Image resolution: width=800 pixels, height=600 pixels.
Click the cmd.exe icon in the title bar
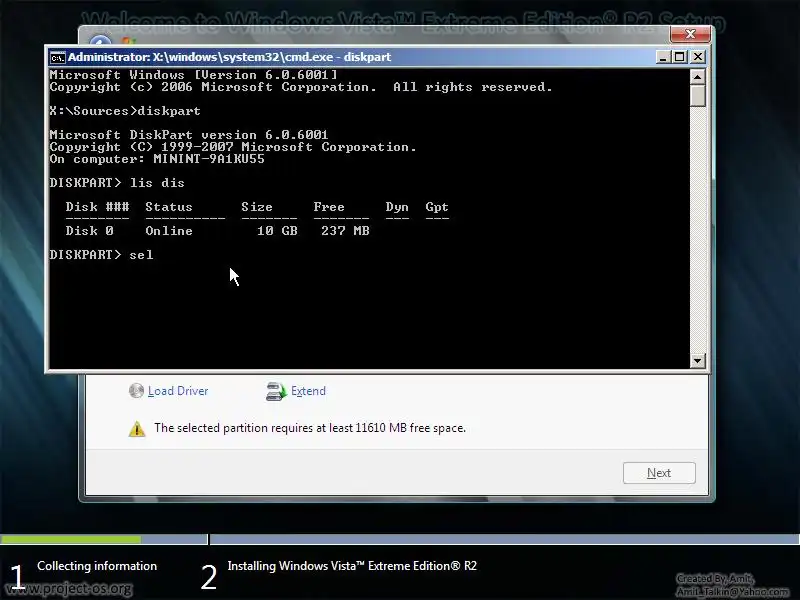57,57
